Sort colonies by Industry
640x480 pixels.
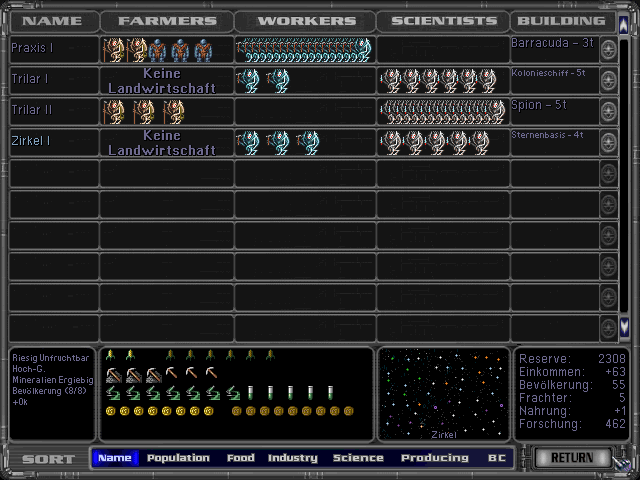293,458
